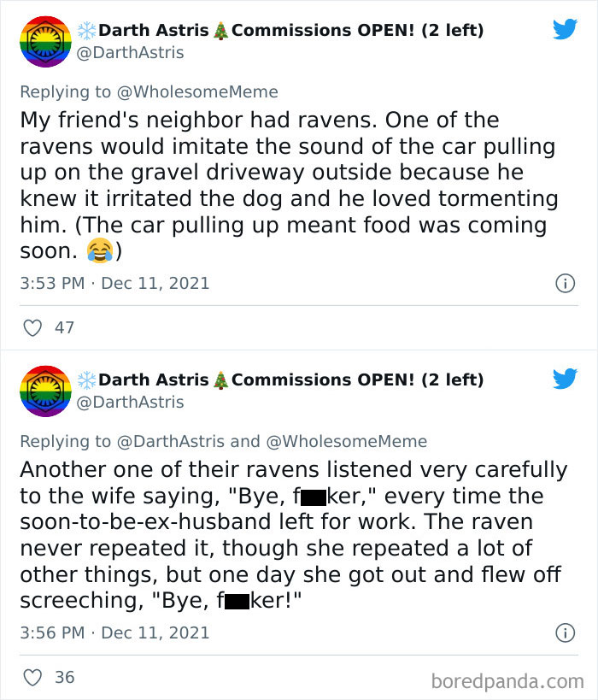Open the info icon beside the 3:53 PM timestamp
The width and height of the screenshot is (598, 700).
(566, 283)
